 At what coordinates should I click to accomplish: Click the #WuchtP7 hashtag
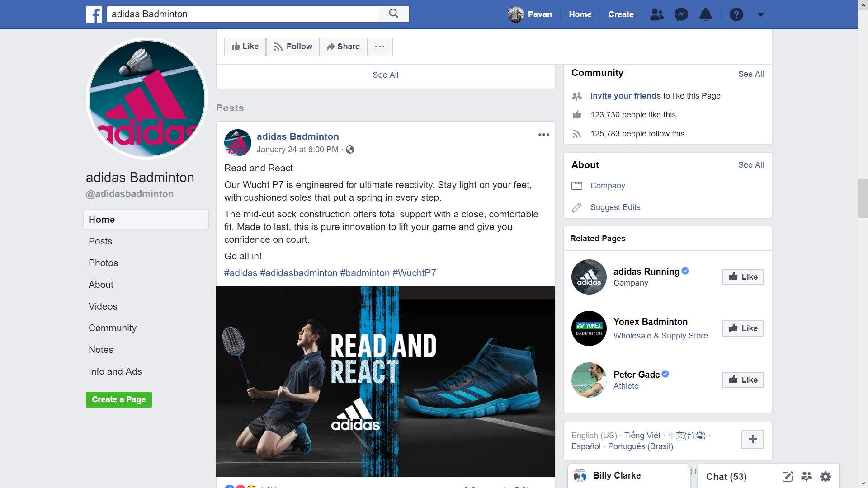[x=414, y=273]
